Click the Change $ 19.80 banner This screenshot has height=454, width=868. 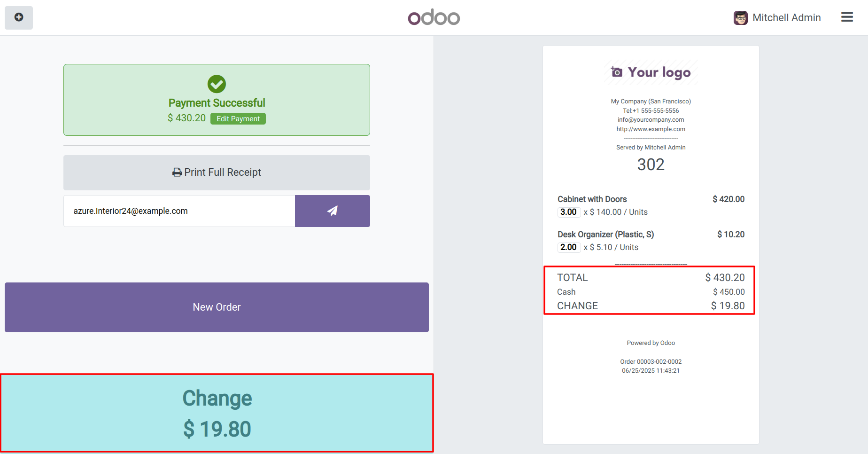point(217,413)
